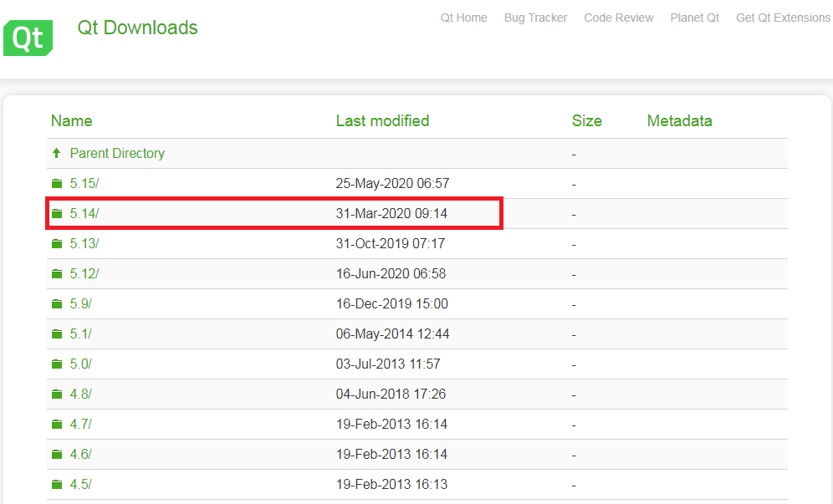This screenshot has width=833, height=504.
Task: Click the Qt logo icon
Action: (x=28, y=38)
